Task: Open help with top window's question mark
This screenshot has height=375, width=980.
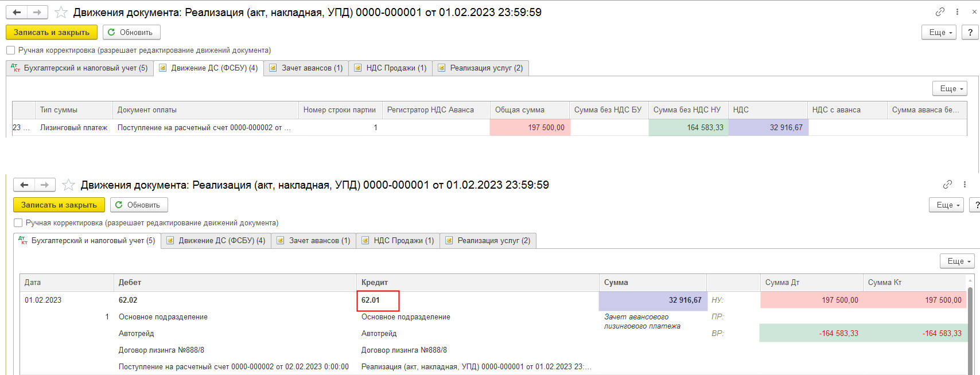Action: (970, 32)
